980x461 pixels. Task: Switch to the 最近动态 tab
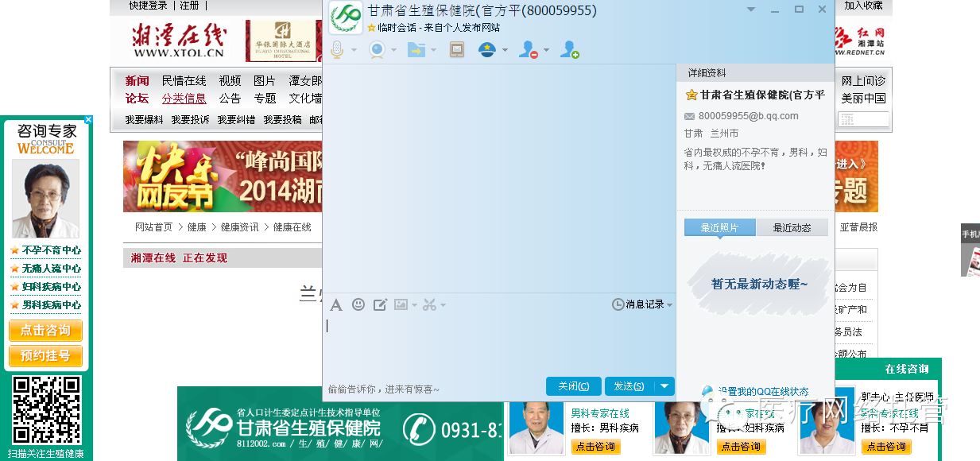click(x=792, y=227)
